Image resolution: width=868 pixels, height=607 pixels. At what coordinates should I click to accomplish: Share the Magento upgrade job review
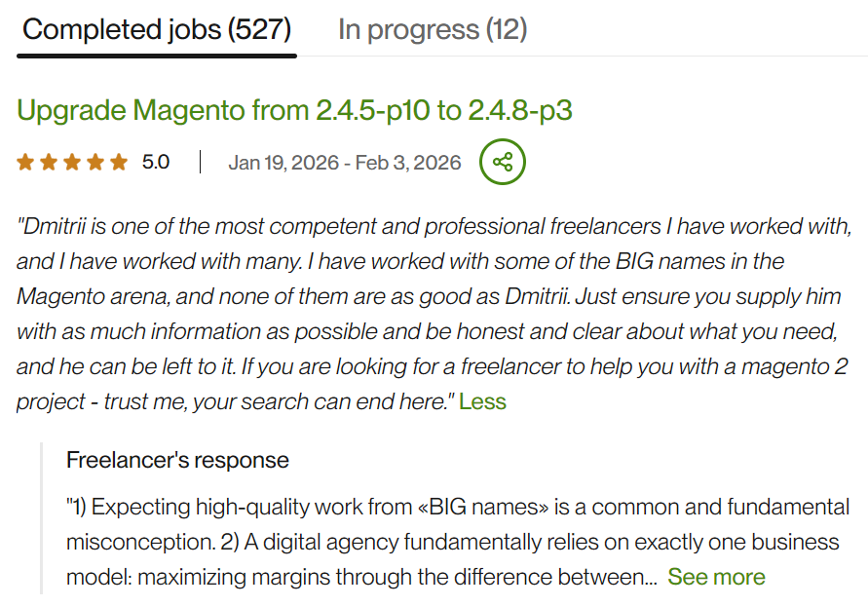(x=502, y=162)
